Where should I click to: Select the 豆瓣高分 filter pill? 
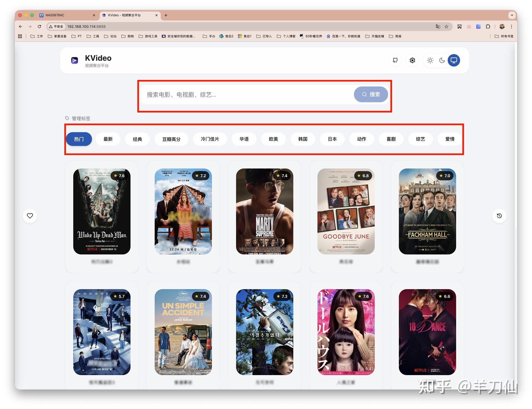click(171, 139)
